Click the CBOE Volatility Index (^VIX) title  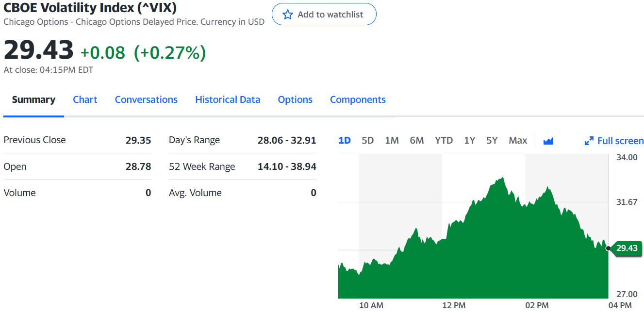(90, 7)
